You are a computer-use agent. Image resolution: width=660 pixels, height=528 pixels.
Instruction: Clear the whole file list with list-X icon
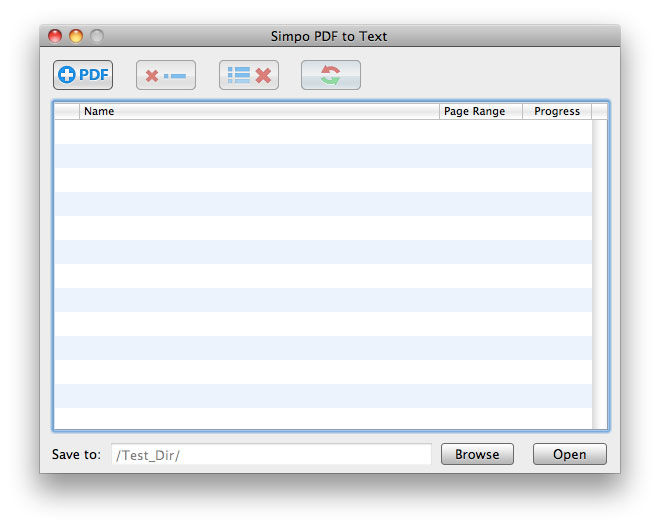[249, 75]
